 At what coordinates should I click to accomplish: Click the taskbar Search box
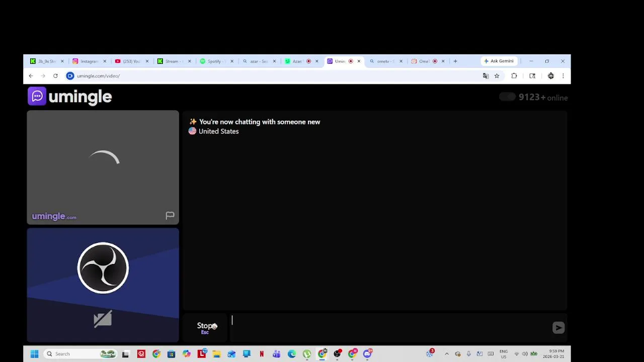(80, 354)
